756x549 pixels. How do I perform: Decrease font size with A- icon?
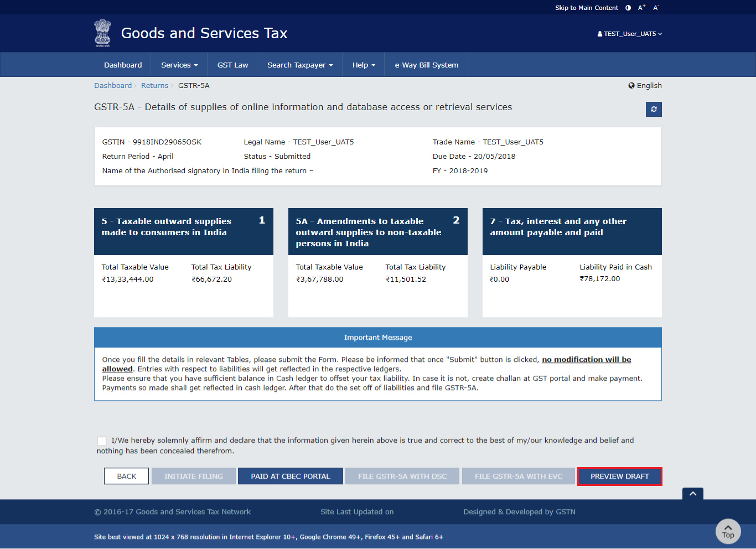point(656,8)
